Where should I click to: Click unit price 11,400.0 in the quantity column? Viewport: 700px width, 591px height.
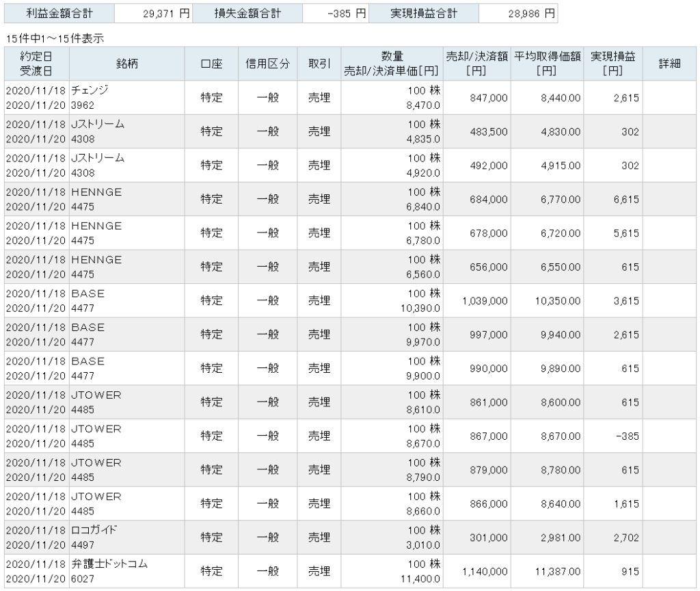point(420,579)
